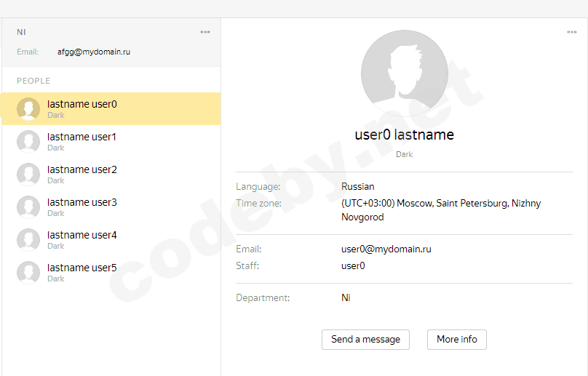Select lastname user1 in people list
Image resolution: width=588 pixels, height=376 pixels.
pos(82,137)
